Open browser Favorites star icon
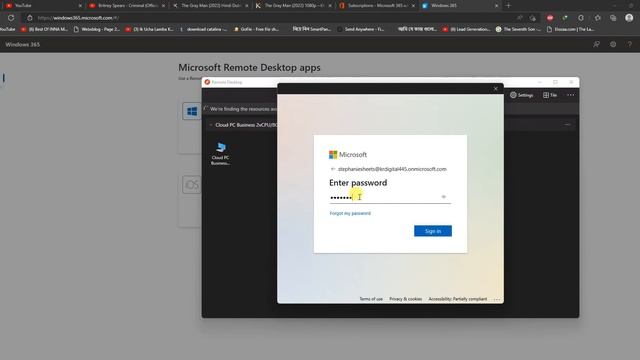The height and width of the screenshot is (360, 640). (598, 18)
